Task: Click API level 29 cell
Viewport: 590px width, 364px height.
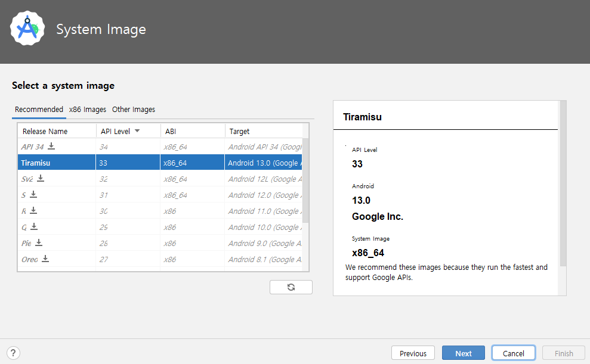Action: tap(128, 227)
